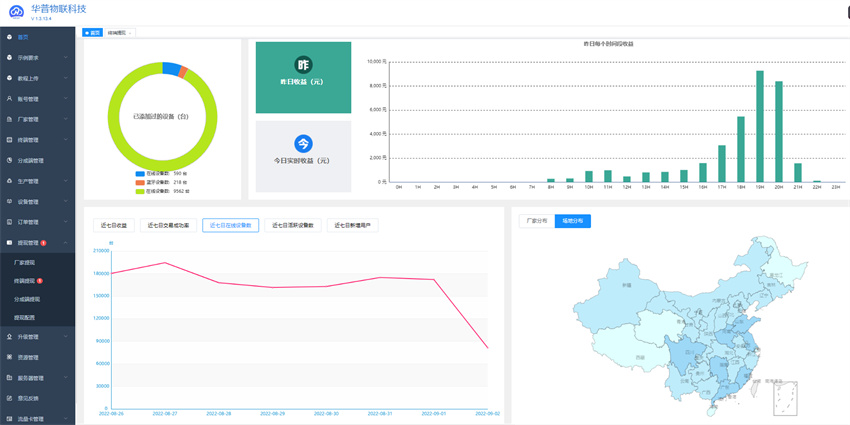The width and height of the screenshot is (850, 425).
Task: Toggle the orange legend swatch (218)
Action: (x=139, y=182)
